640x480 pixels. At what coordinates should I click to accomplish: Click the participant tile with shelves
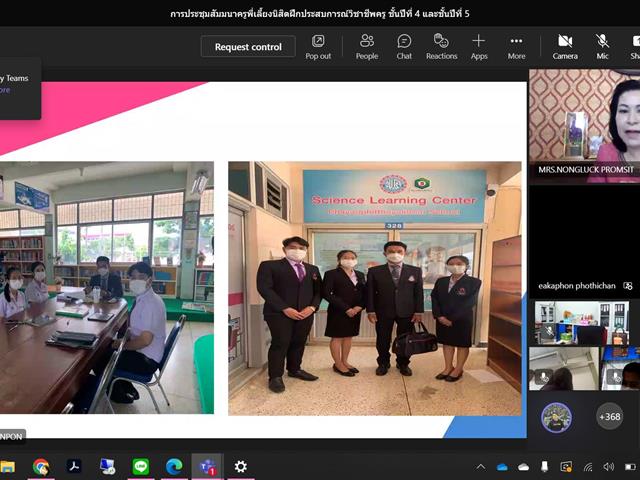click(582, 323)
